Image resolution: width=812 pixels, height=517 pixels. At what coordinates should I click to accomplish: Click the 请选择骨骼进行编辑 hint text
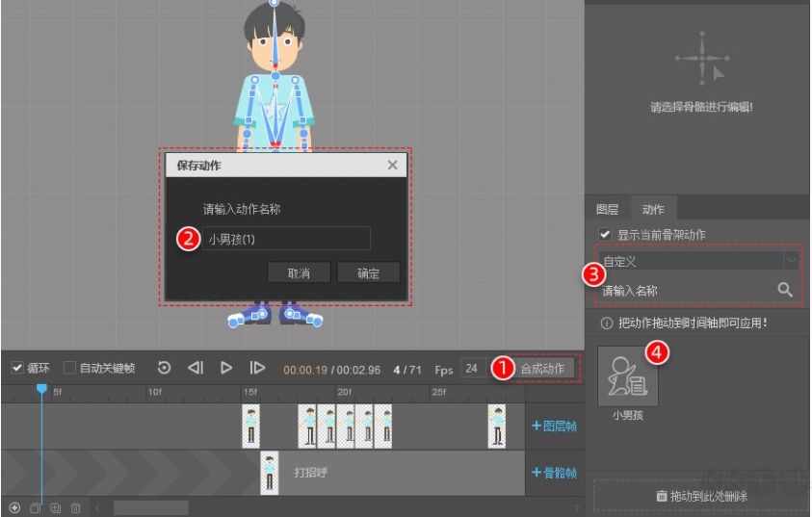tap(701, 107)
